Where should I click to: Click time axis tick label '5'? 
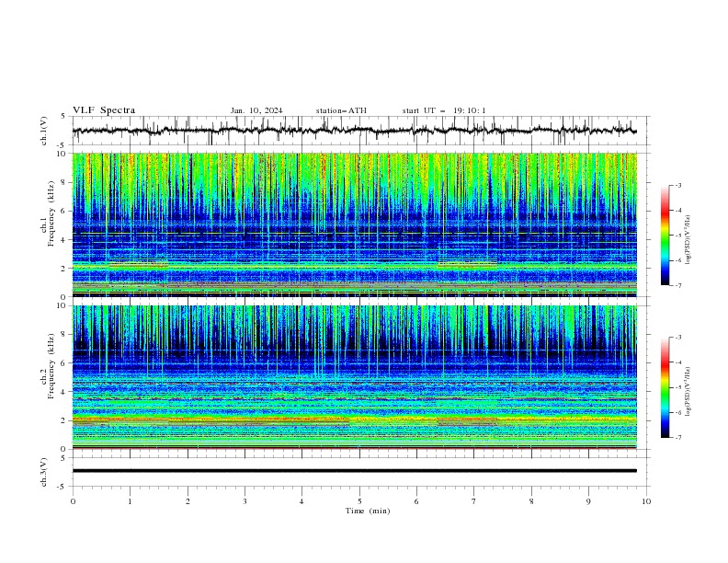pos(359,501)
